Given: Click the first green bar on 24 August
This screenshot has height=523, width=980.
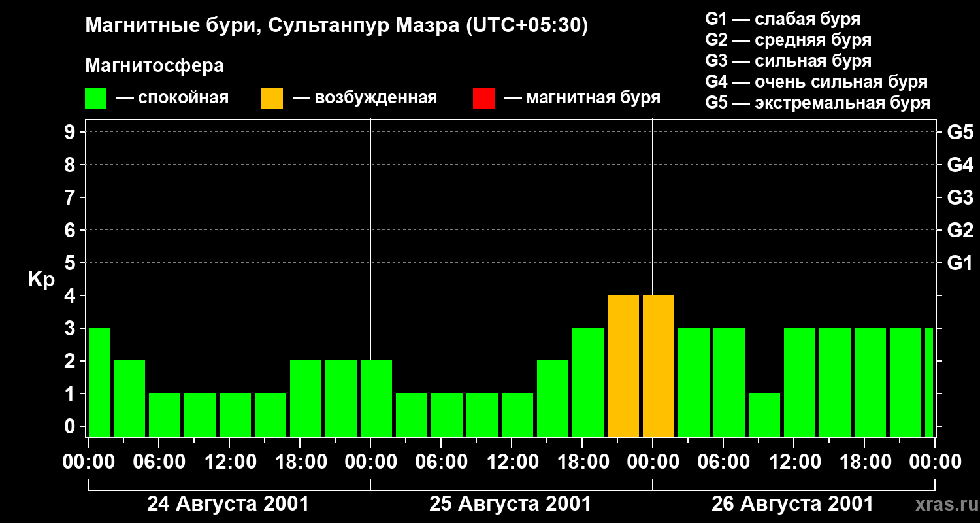Looking at the screenshot, I should [x=99, y=382].
